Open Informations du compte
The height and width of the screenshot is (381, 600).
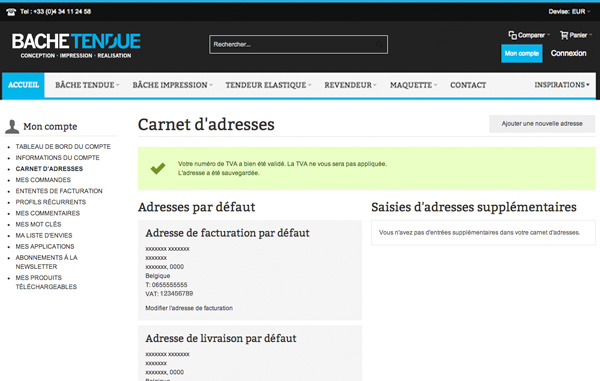pos(57,158)
